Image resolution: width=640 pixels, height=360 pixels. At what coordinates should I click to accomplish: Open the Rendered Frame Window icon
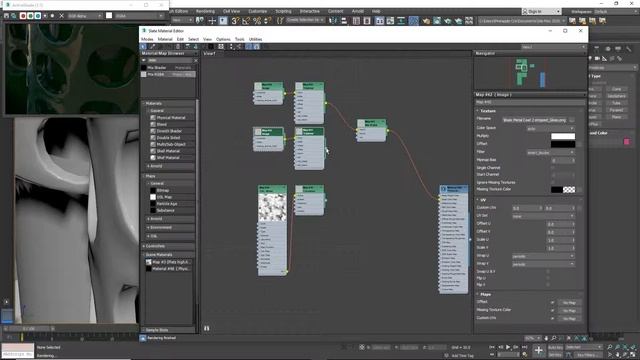[x=437, y=20]
